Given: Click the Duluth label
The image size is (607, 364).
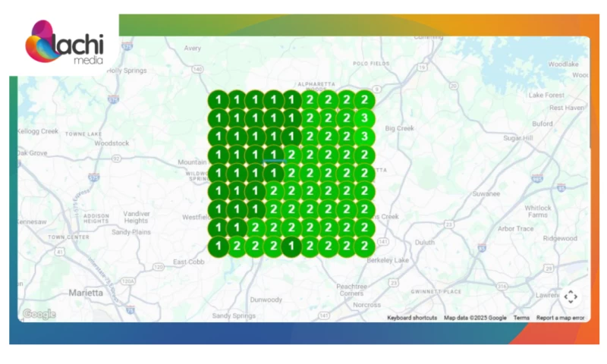Looking at the screenshot, I should click(425, 243).
